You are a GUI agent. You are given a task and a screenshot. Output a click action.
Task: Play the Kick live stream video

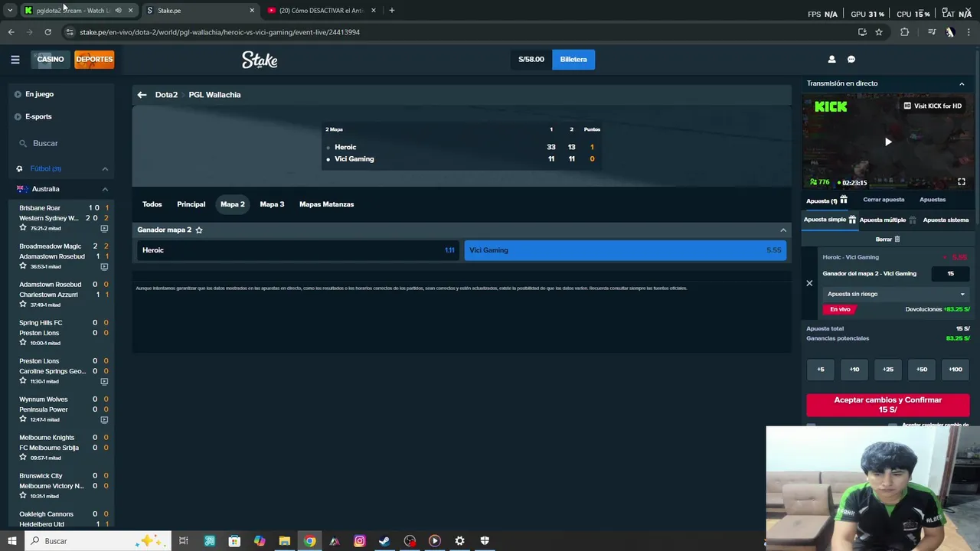888,142
